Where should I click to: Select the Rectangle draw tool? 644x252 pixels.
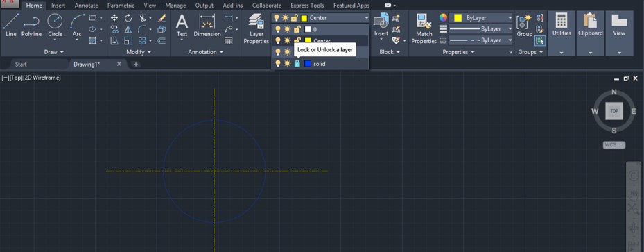click(93, 18)
